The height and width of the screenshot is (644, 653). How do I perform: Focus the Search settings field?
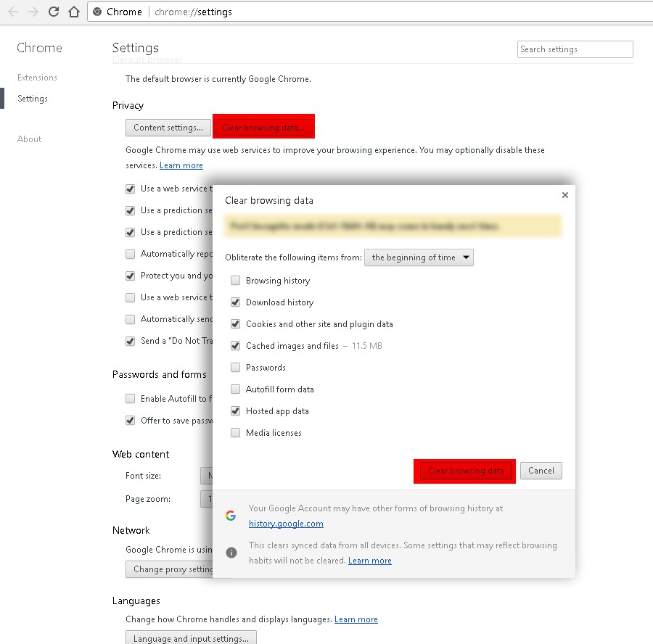click(x=575, y=49)
